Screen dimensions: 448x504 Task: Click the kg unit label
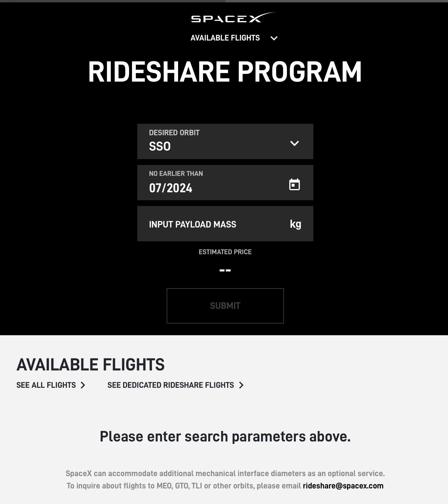pos(295,224)
